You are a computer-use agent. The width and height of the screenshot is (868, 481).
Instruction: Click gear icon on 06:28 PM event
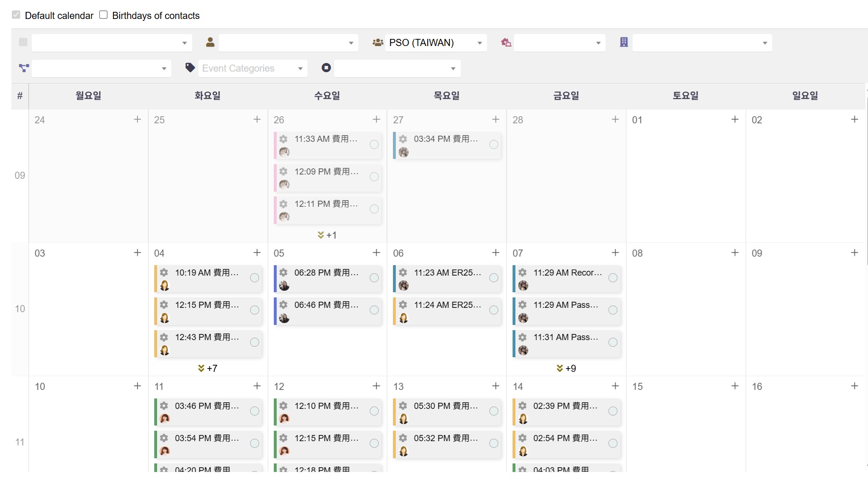pyautogui.click(x=283, y=272)
